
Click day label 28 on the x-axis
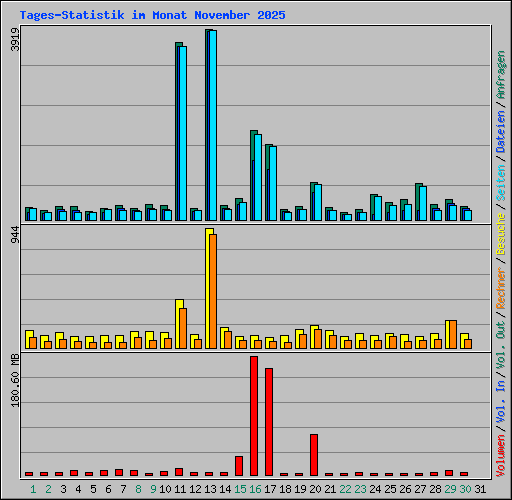435,489
